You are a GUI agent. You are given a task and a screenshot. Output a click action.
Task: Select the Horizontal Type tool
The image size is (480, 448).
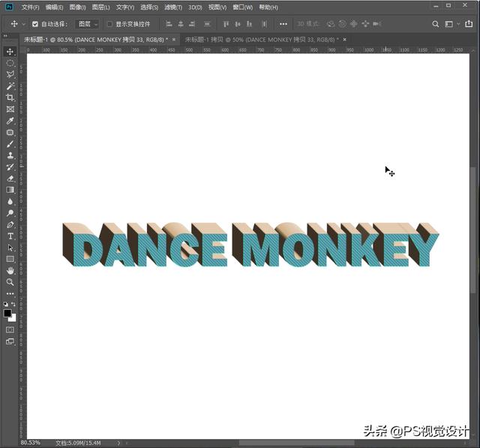tap(10, 236)
